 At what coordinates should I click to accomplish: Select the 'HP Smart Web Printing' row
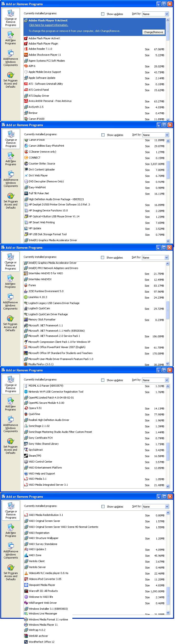pyautogui.click(x=95, y=223)
